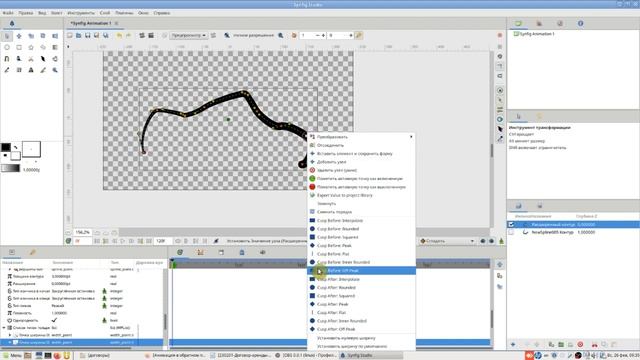The height and width of the screenshot is (360, 640).
Task: Click green origin handle on canvas
Action: click(x=228, y=120)
